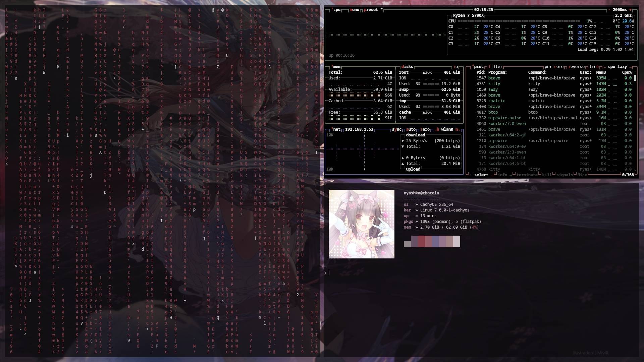This screenshot has width=644, height=362.
Task: Open the signals list in proc footer
Action: click(x=565, y=175)
